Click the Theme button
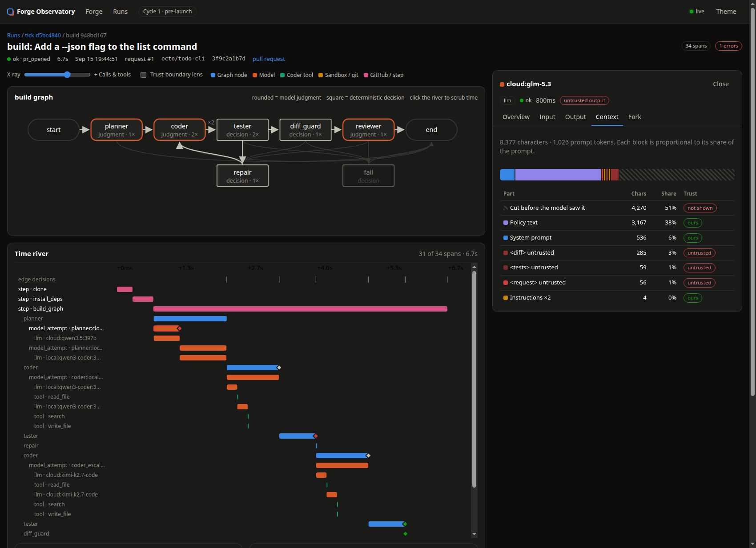Viewport: 756px width, 548px height. pos(726,12)
